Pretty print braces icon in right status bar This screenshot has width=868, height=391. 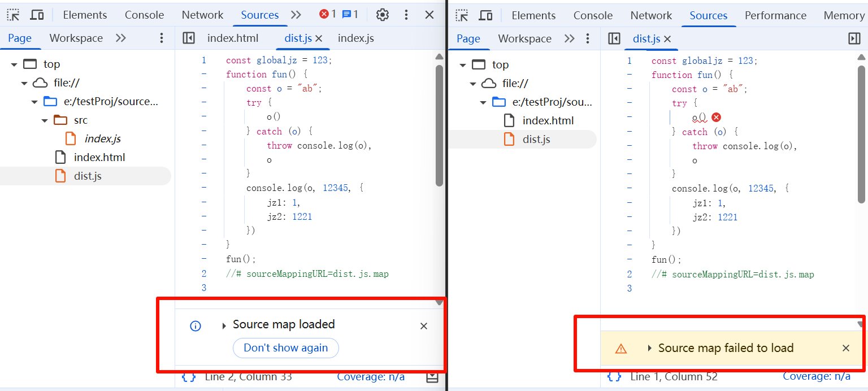615,377
